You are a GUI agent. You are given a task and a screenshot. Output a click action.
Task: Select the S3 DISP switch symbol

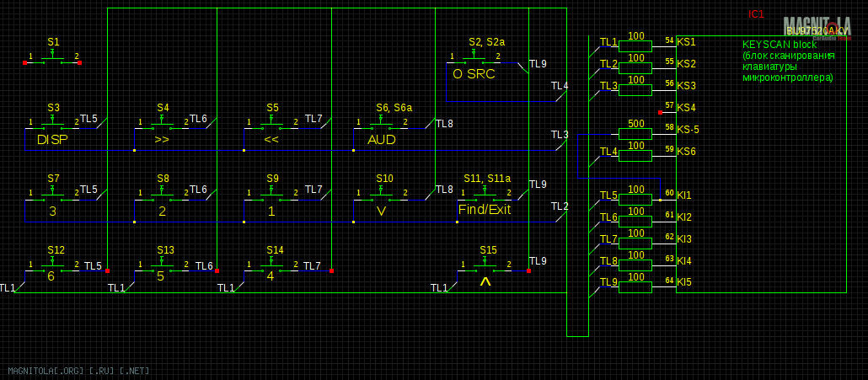(x=52, y=126)
